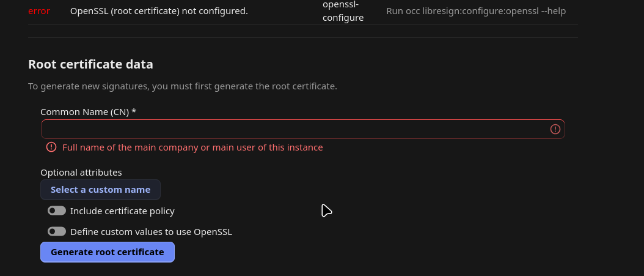Open the Select a custom name dropdown
Screen dimensions: 644x276
100,190
